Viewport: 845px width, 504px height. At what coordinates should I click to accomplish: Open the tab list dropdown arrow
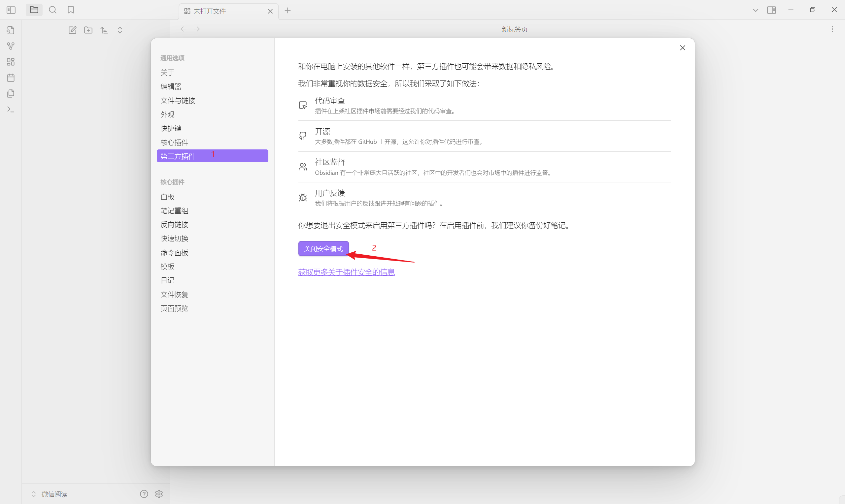[755, 10]
